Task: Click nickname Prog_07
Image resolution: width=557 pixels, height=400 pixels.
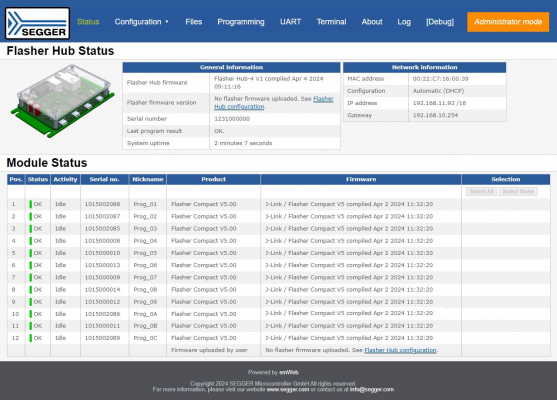Action: [x=145, y=277]
